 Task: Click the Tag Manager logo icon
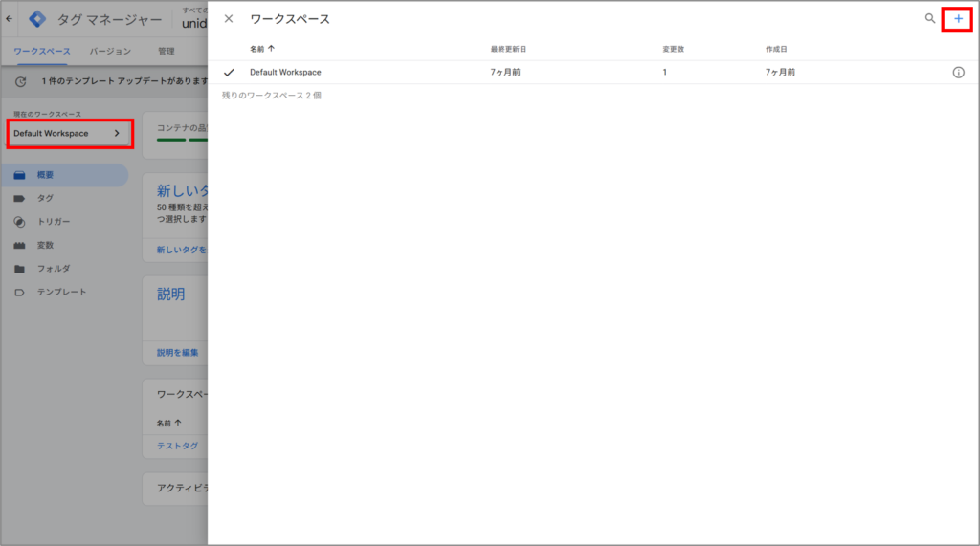point(37,19)
